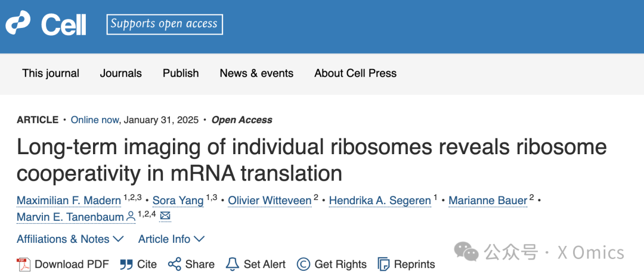Open author Maximilian F. Madern's profile
The width and height of the screenshot is (644, 278).
[69, 201]
